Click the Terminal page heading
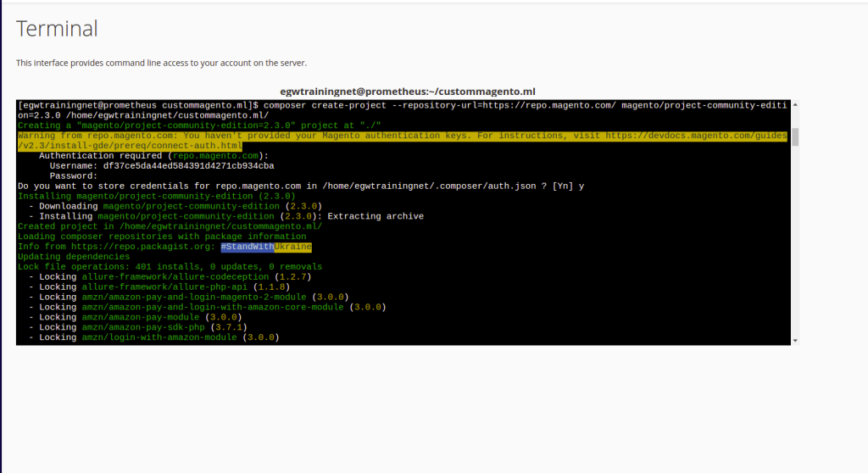This screenshot has width=868, height=473. [57, 29]
